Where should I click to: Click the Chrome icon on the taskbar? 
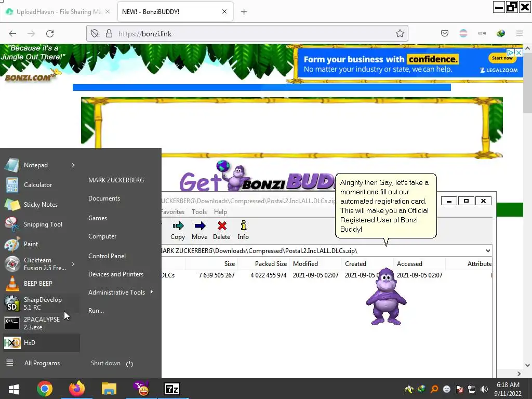click(45, 389)
